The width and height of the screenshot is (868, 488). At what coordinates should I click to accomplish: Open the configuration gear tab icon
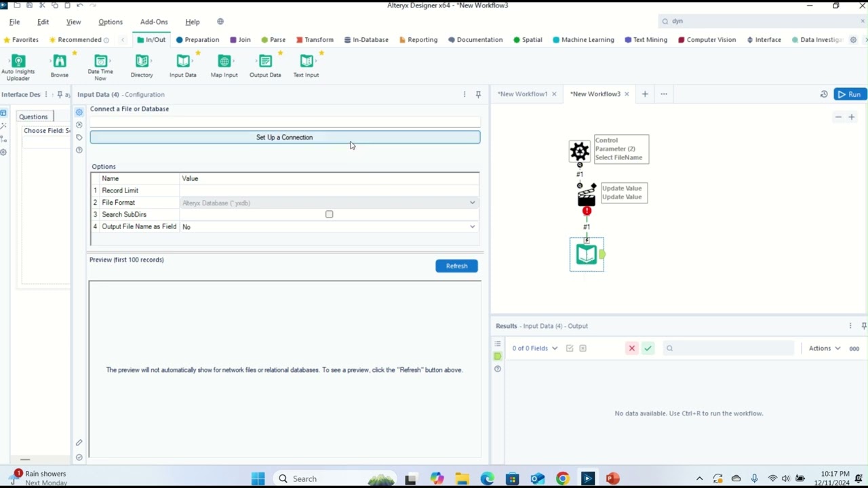click(x=79, y=113)
